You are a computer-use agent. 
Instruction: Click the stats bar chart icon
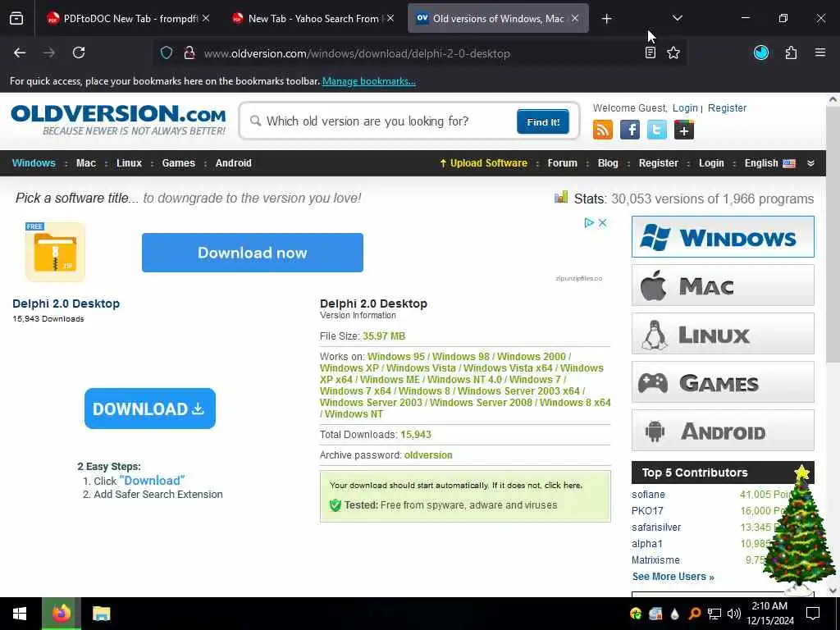[x=561, y=197]
